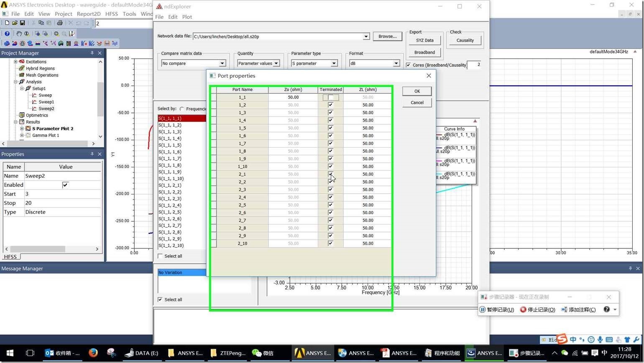Click the Zo (ohm) field for port 1_1

pos(293,97)
